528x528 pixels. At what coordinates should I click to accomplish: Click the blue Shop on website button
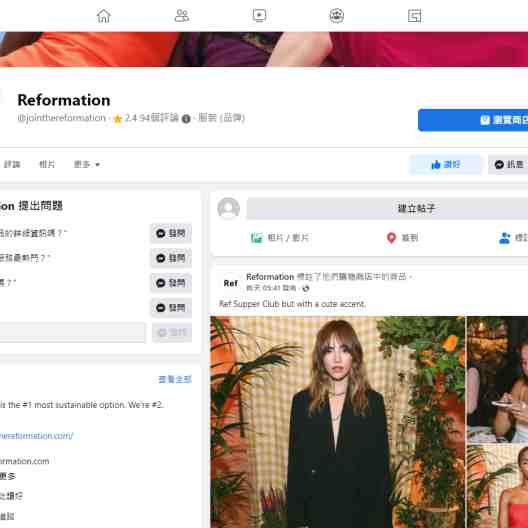pyautogui.click(x=473, y=120)
